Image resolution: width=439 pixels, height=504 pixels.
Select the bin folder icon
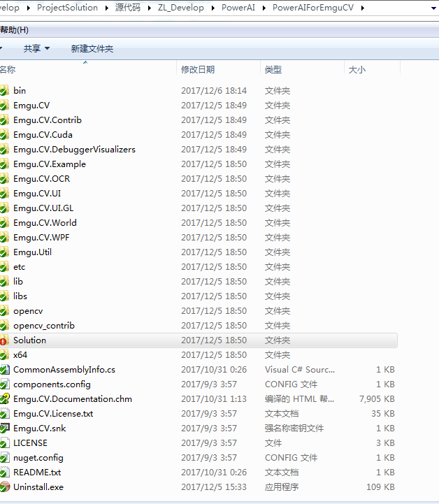[4, 91]
